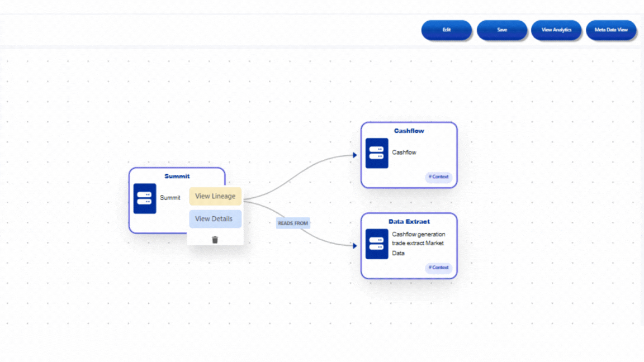The width and height of the screenshot is (644, 362).
Task: Choose View Lineage from the popup menu
Action: click(x=215, y=196)
